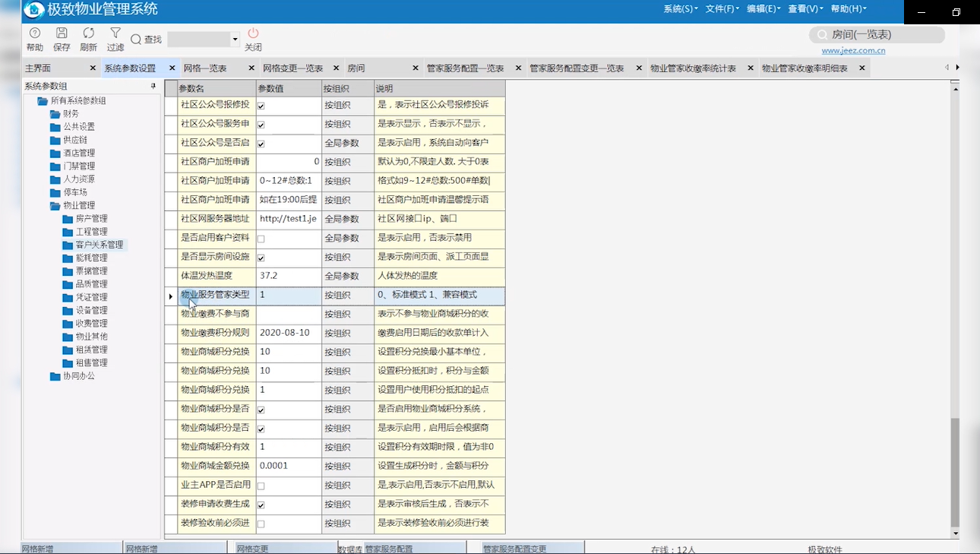Click the 关闭 power icon in toolbar
The width and height of the screenshot is (980, 554).
[253, 33]
